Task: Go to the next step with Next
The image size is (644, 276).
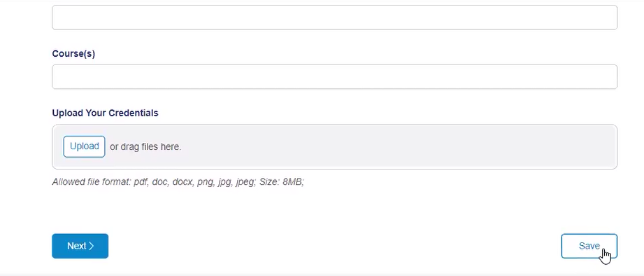Action: [80, 246]
